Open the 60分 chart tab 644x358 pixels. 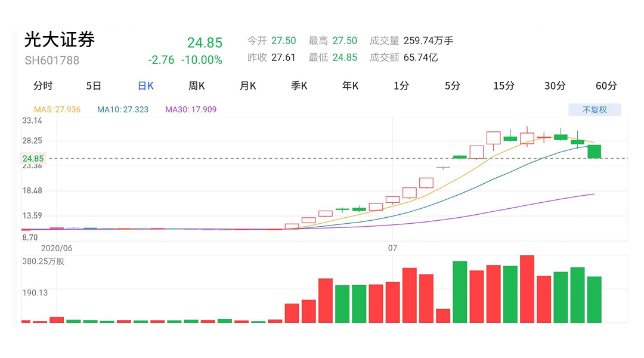tap(606, 85)
